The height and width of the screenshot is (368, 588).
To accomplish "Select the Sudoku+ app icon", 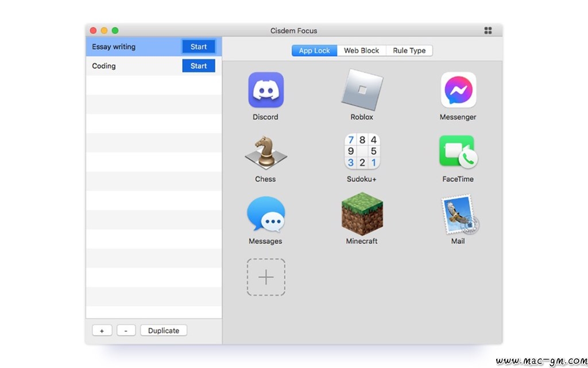I will [362, 152].
